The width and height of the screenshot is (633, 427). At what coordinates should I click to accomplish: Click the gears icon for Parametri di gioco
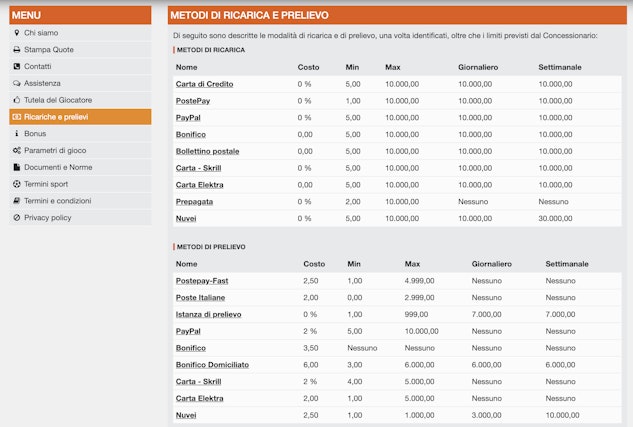click(x=16, y=150)
